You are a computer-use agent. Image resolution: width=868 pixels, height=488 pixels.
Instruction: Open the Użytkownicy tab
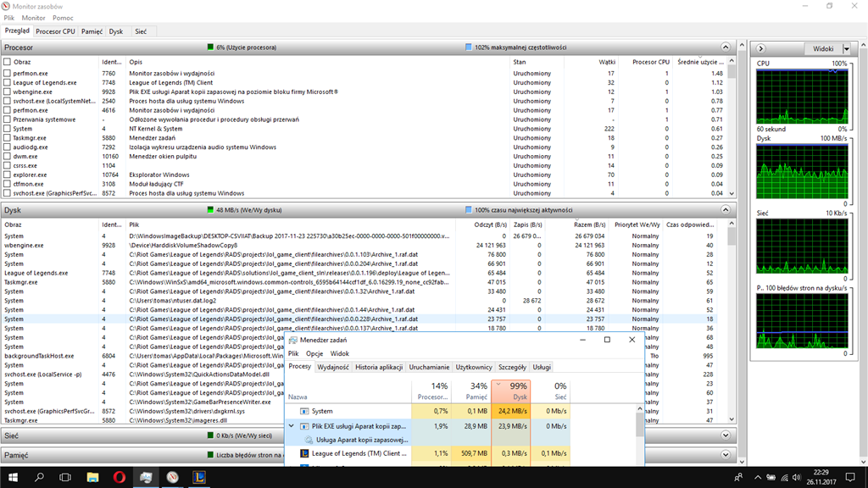[x=474, y=368]
